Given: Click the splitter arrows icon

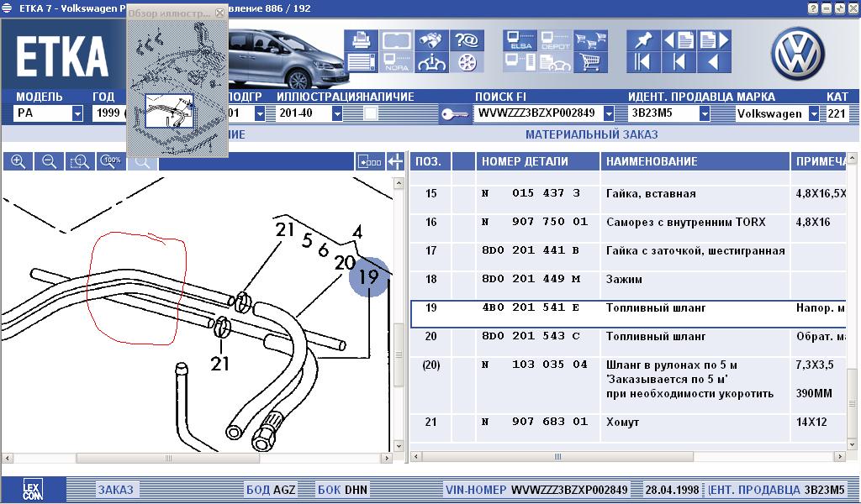Looking at the screenshot, I should click(395, 161).
